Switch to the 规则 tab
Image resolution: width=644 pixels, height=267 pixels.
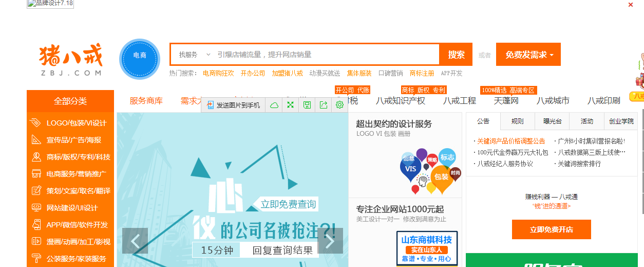[x=518, y=121]
